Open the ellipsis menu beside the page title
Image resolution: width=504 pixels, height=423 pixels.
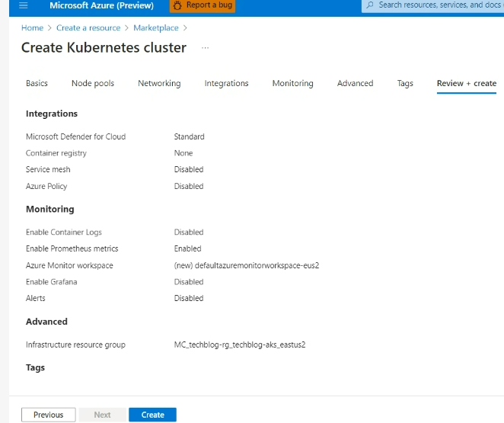pos(204,48)
